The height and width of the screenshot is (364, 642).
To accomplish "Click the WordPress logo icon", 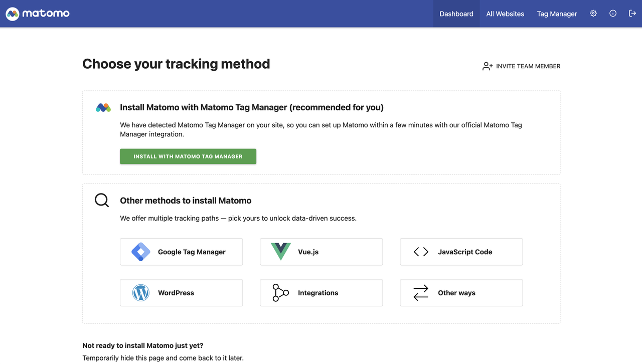I will pyautogui.click(x=140, y=293).
